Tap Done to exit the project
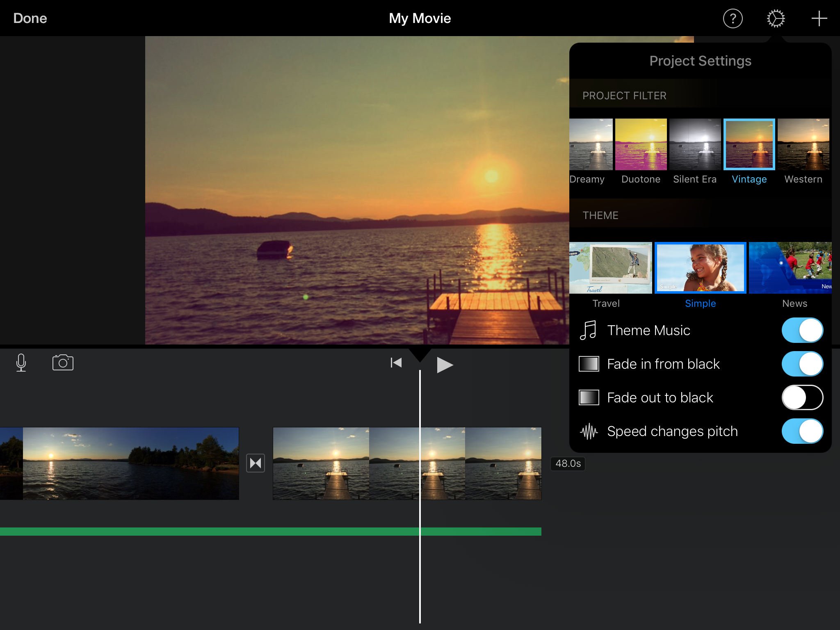The width and height of the screenshot is (840, 630). (x=30, y=18)
